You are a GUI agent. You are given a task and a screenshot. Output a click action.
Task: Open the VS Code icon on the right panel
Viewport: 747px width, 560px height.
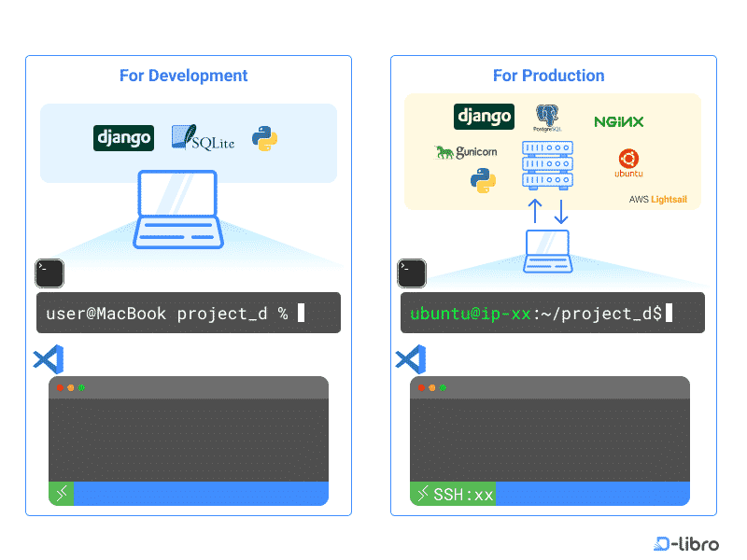[410, 359]
